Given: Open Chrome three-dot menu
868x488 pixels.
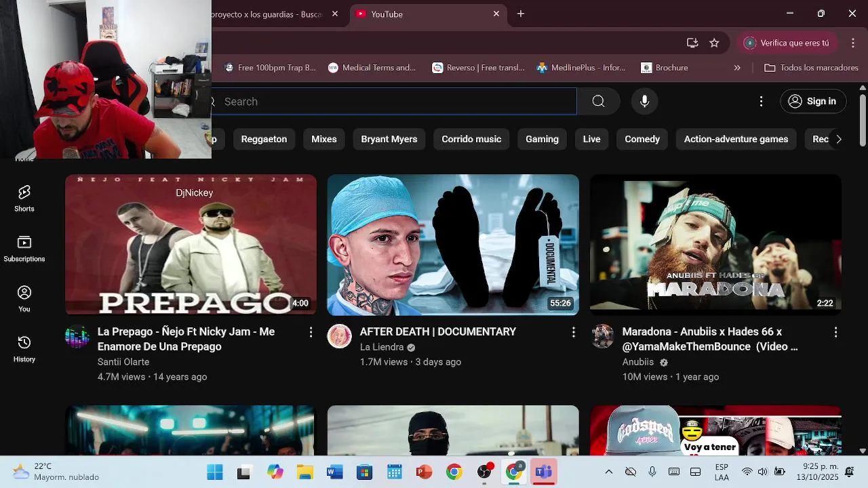Looking at the screenshot, I should tap(853, 43).
